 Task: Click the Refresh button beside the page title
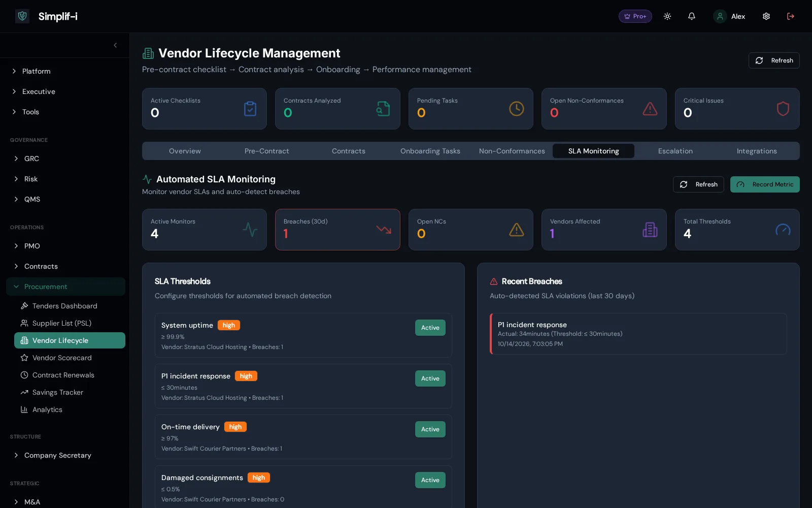coord(774,60)
